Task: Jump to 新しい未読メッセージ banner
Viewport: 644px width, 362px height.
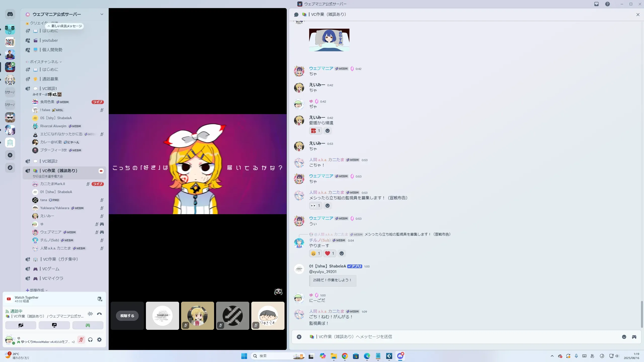Action: [x=65, y=26]
